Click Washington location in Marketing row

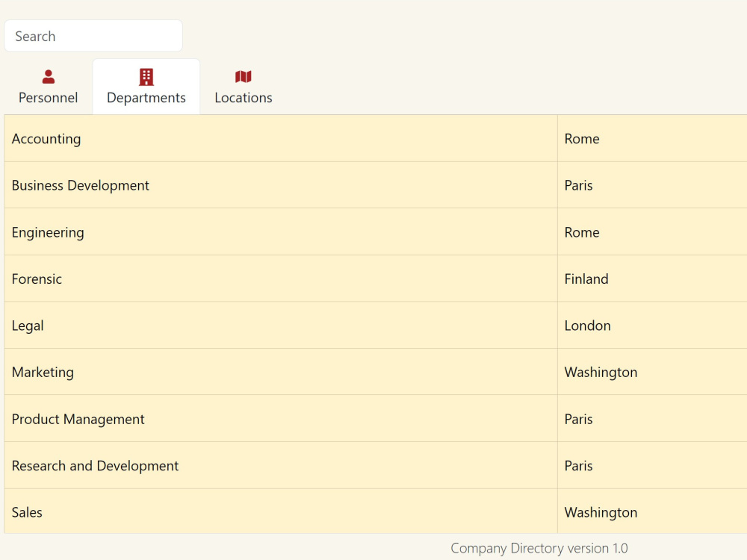pyautogui.click(x=601, y=372)
